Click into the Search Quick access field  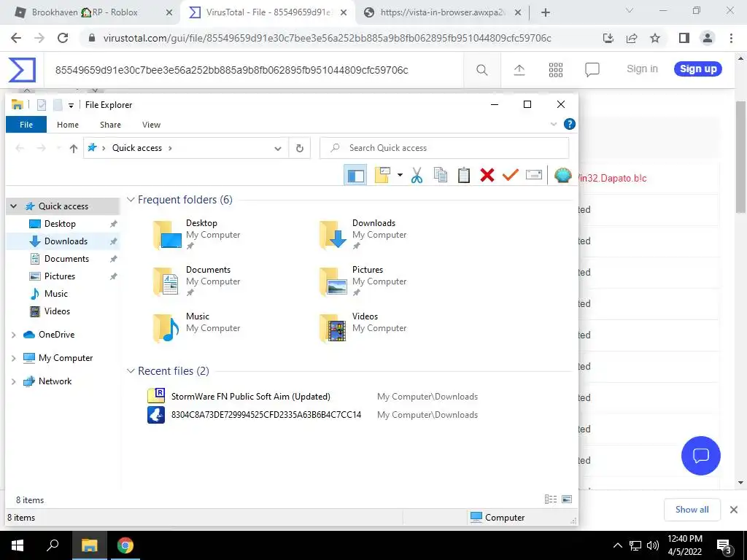point(444,148)
